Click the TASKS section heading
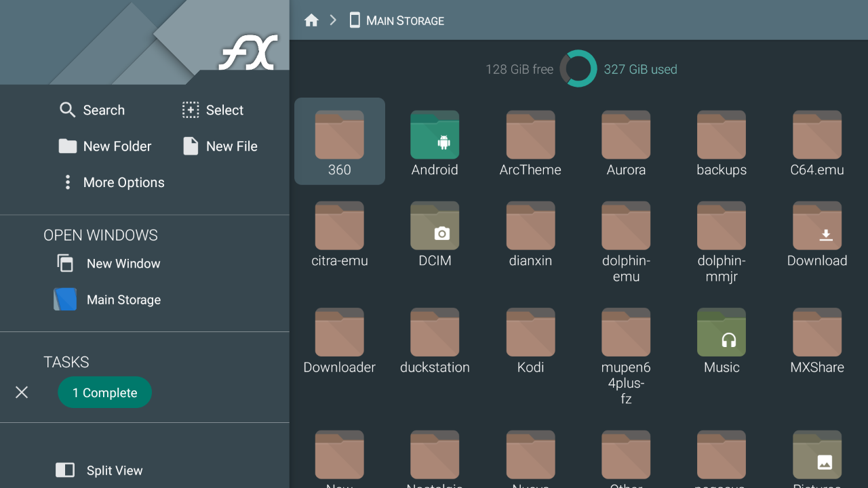Image resolution: width=868 pixels, height=488 pixels. point(66,362)
